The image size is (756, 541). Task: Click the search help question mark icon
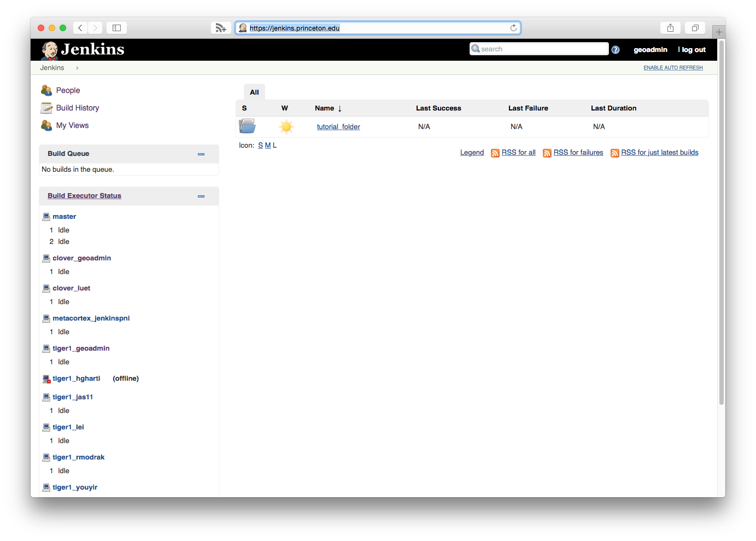click(x=616, y=50)
